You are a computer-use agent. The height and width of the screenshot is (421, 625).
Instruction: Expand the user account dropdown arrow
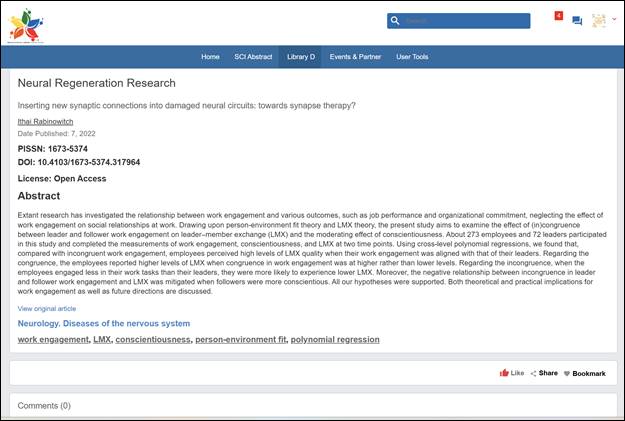[614, 20]
